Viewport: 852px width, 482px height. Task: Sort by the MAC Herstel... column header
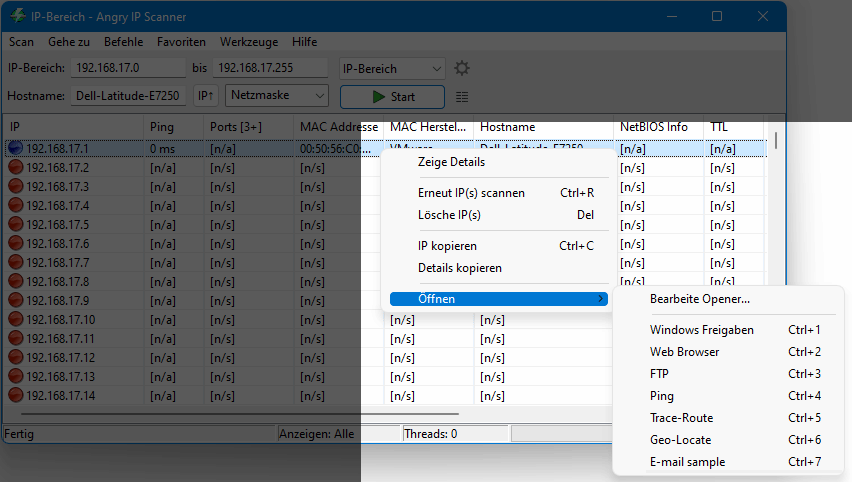tap(429, 127)
